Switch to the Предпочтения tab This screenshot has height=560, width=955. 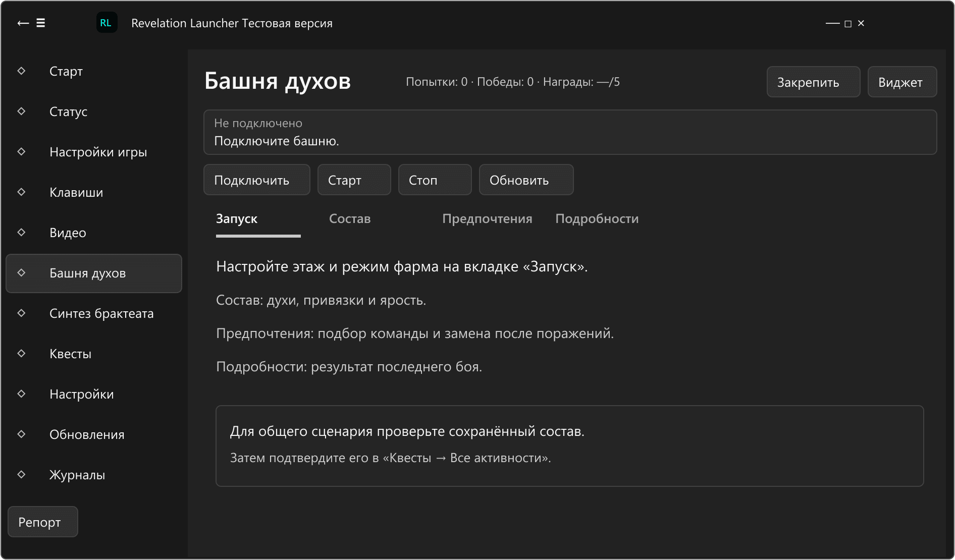tap(487, 219)
